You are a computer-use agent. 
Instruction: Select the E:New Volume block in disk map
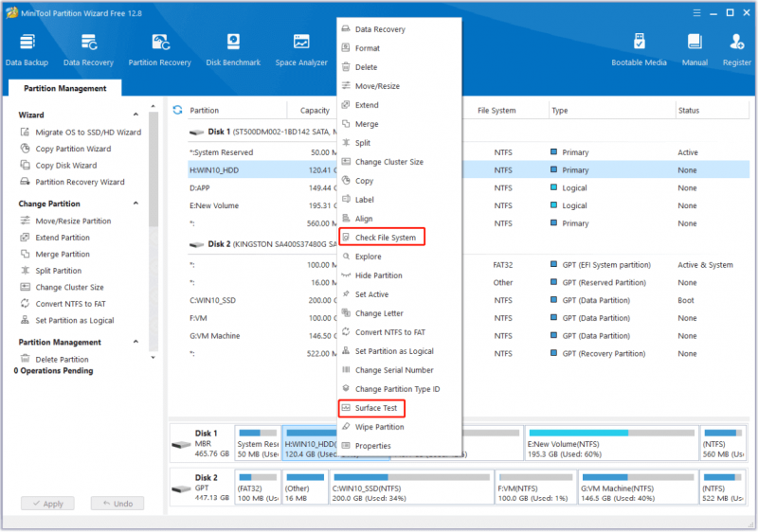(611, 443)
